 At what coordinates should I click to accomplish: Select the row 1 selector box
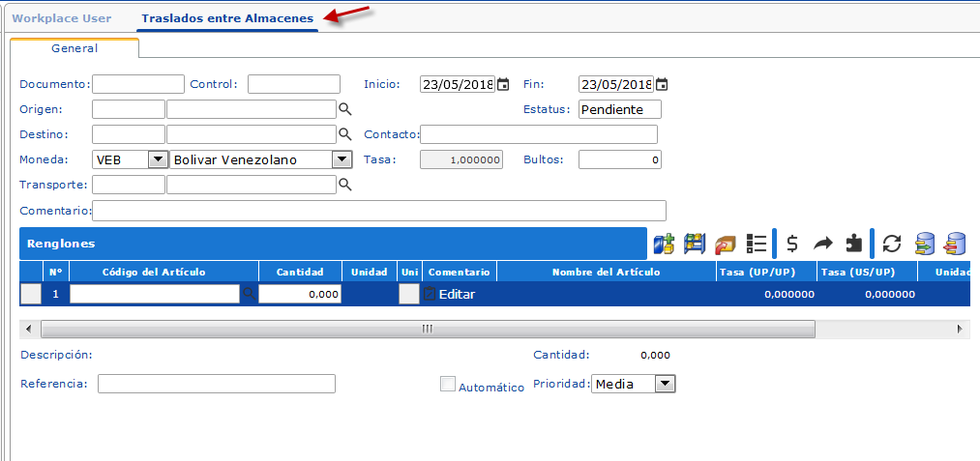pos(31,294)
